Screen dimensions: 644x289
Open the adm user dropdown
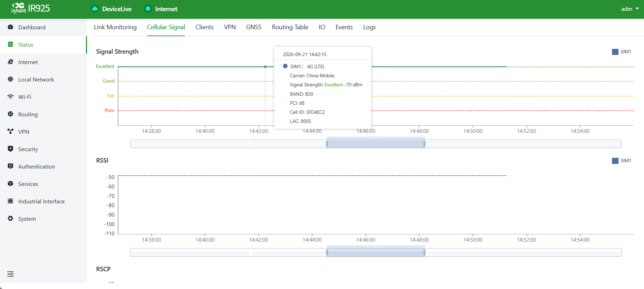(x=630, y=9)
